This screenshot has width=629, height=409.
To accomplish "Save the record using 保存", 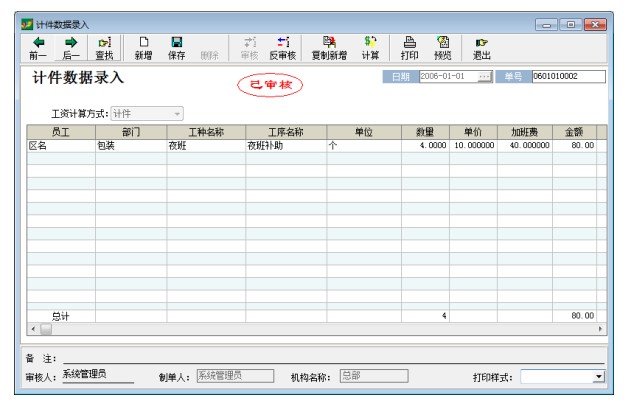I will [176, 48].
